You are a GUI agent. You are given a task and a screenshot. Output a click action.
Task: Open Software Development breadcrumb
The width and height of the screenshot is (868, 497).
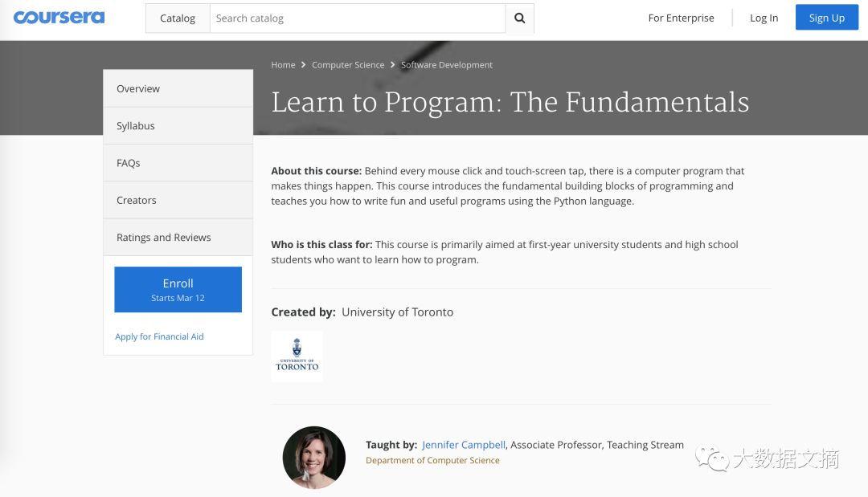click(x=447, y=65)
